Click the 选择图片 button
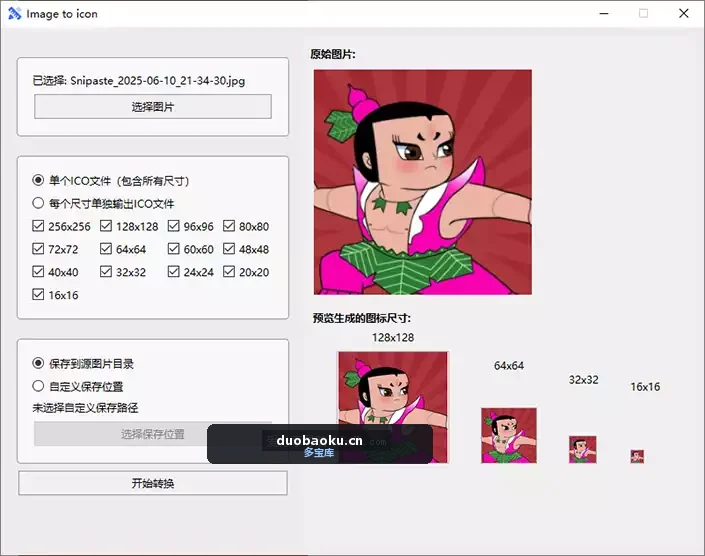The image size is (705, 556). pos(153,107)
